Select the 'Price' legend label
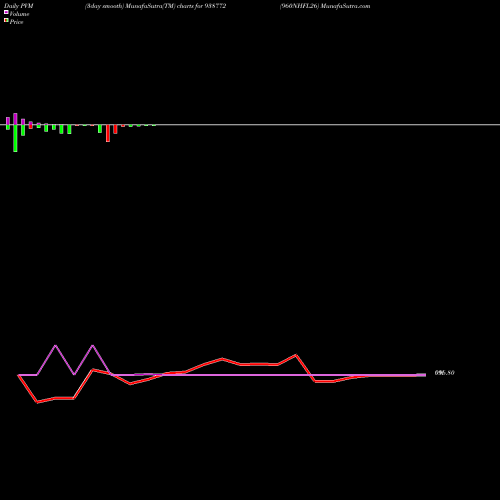The width and height of the screenshot is (500, 500). click(16, 22)
